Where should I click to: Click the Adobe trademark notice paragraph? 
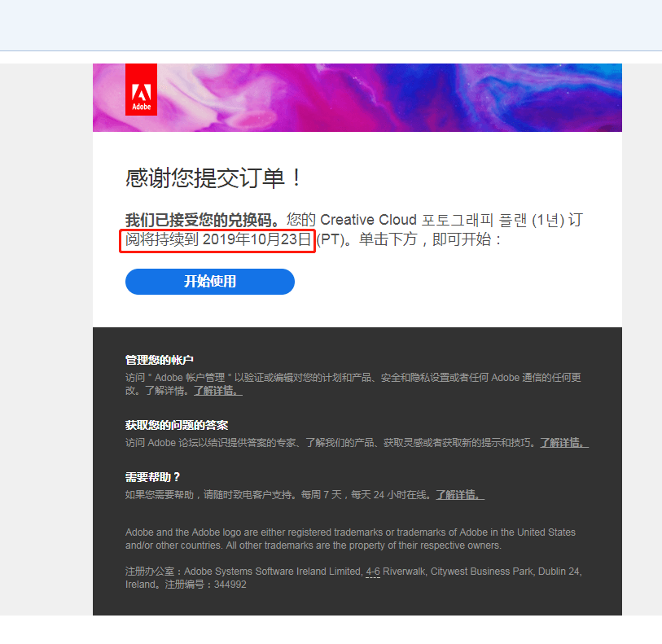[350, 538]
